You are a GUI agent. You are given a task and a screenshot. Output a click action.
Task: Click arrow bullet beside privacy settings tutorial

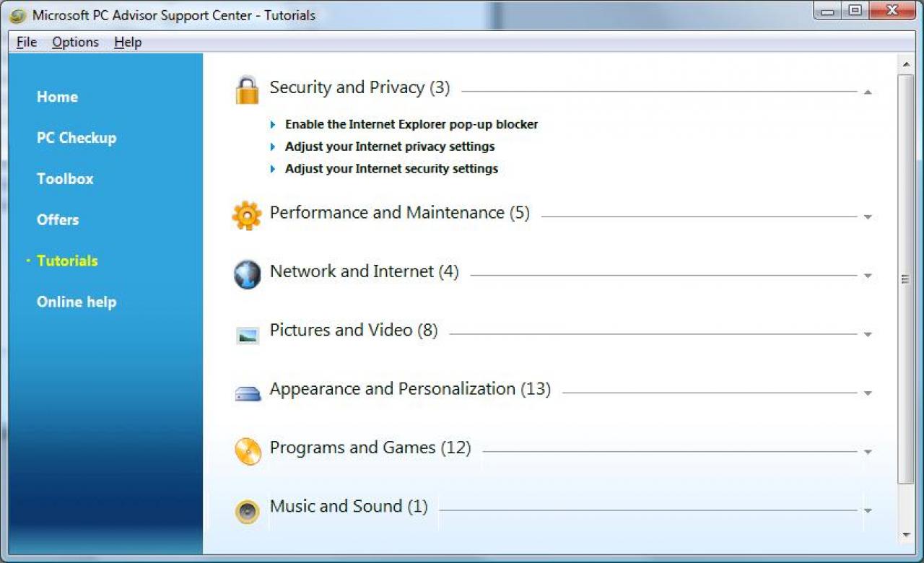[273, 147]
